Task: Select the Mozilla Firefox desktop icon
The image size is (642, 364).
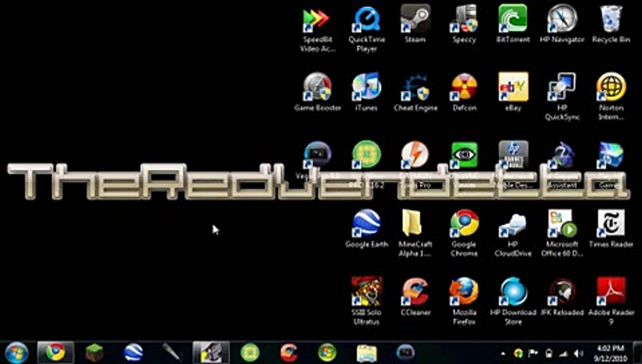Action: click(464, 301)
